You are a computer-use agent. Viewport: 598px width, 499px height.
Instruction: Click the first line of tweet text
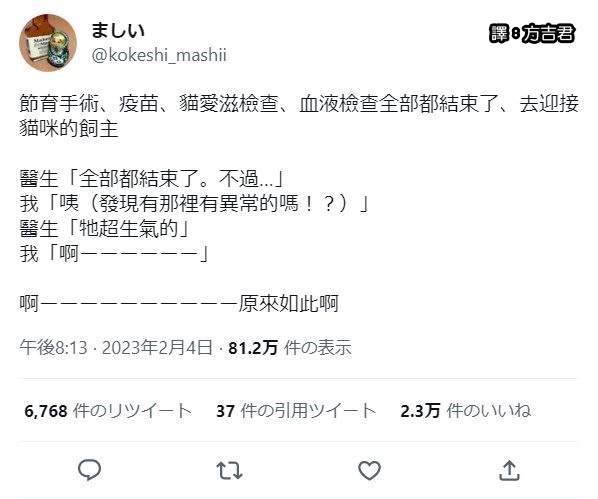click(299, 104)
